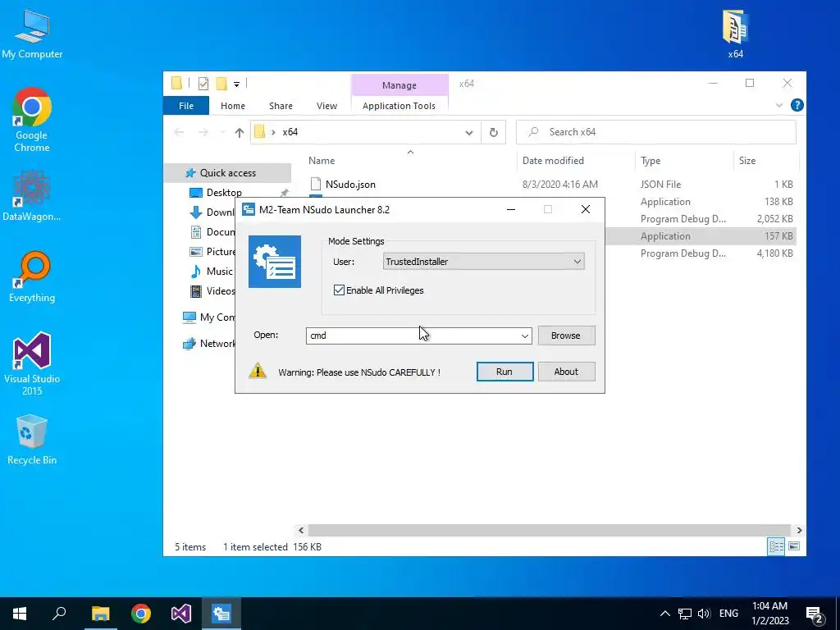Click Explorer Up arrow button
This screenshot has height=630, width=840.
click(x=240, y=132)
